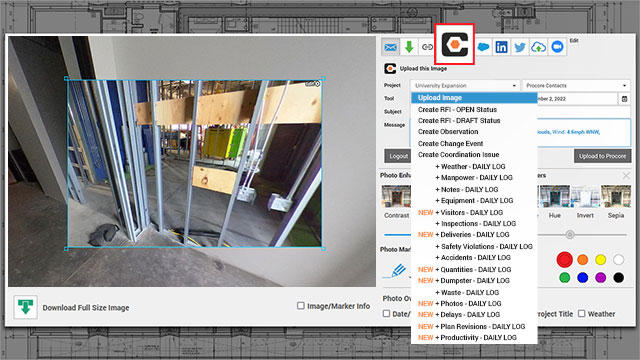
Task: Click the Edit link near the share icons
Action: pos(574,40)
